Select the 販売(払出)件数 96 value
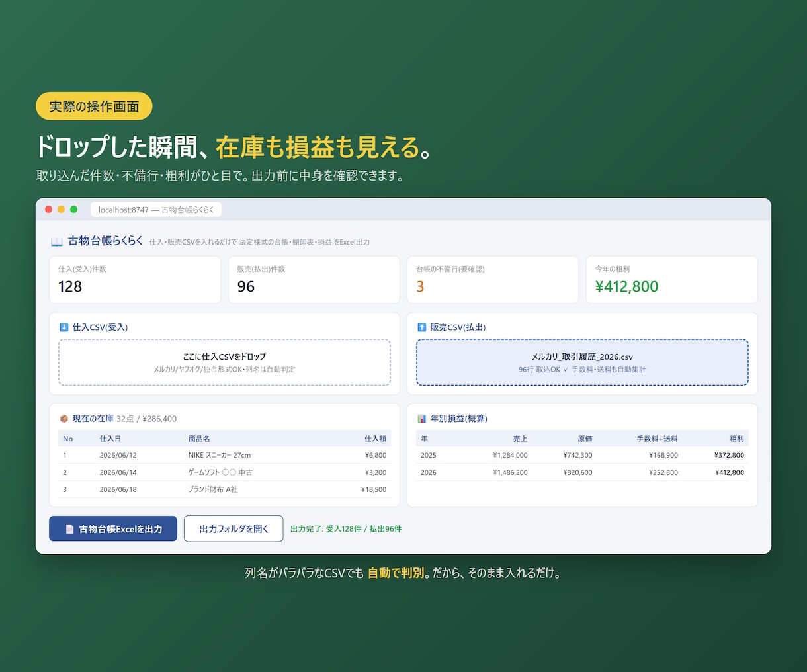 point(246,286)
